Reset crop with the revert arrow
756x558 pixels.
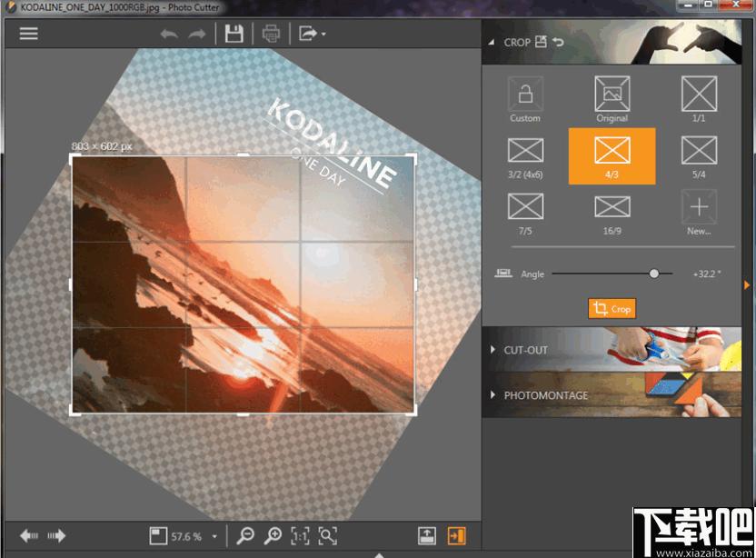click(x=558, y=42)
